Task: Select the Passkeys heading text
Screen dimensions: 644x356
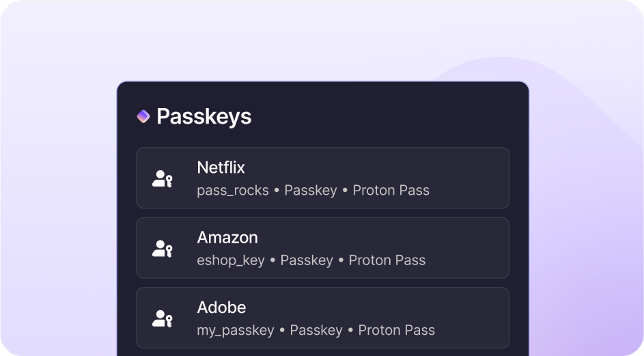Action: coord(204,117)
